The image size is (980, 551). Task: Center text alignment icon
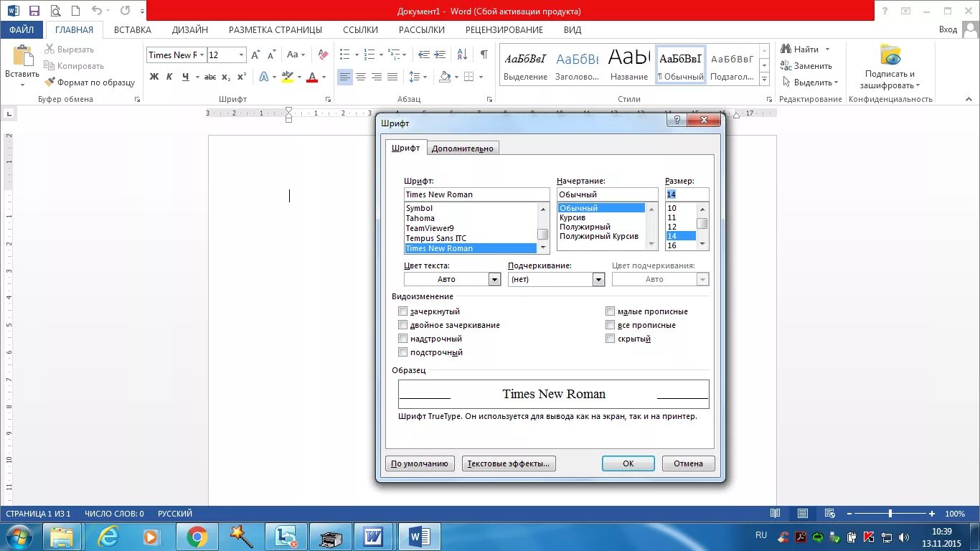click(361, 77)
